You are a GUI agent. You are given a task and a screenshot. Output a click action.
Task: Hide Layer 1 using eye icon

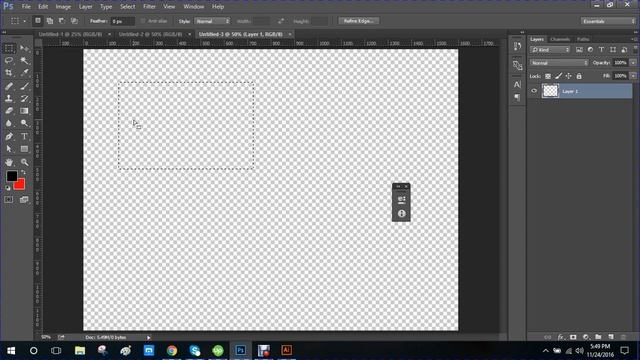point(534,91)
